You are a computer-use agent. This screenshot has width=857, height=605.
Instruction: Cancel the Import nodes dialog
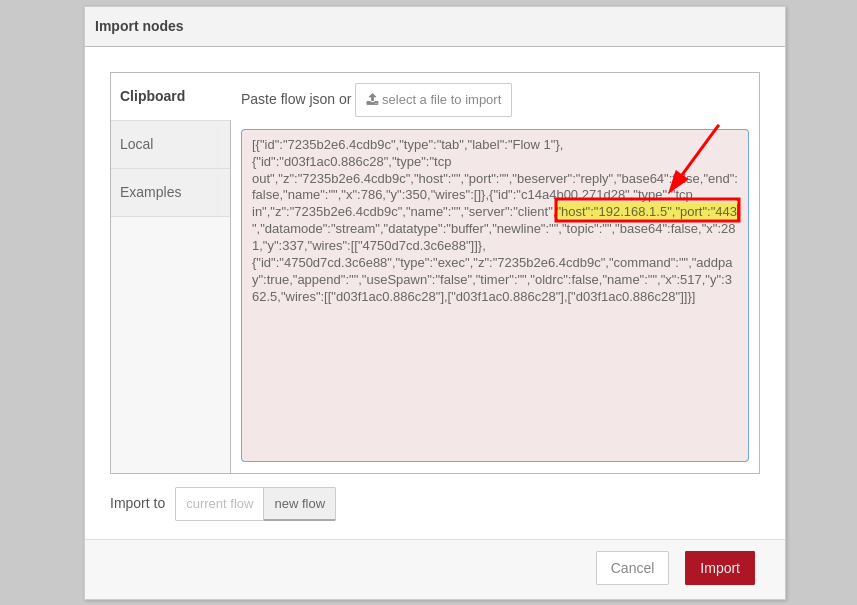click(x=632, y=568)
